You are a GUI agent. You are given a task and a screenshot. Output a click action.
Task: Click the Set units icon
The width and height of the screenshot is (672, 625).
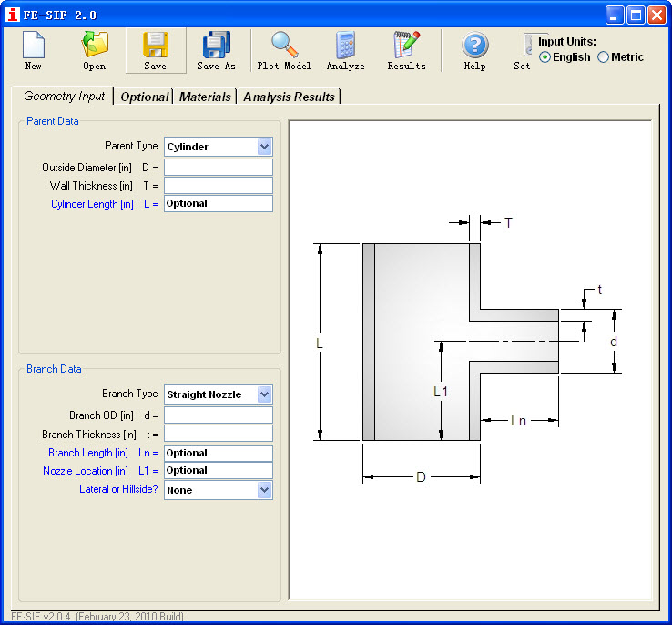click(x=523, y=50)
